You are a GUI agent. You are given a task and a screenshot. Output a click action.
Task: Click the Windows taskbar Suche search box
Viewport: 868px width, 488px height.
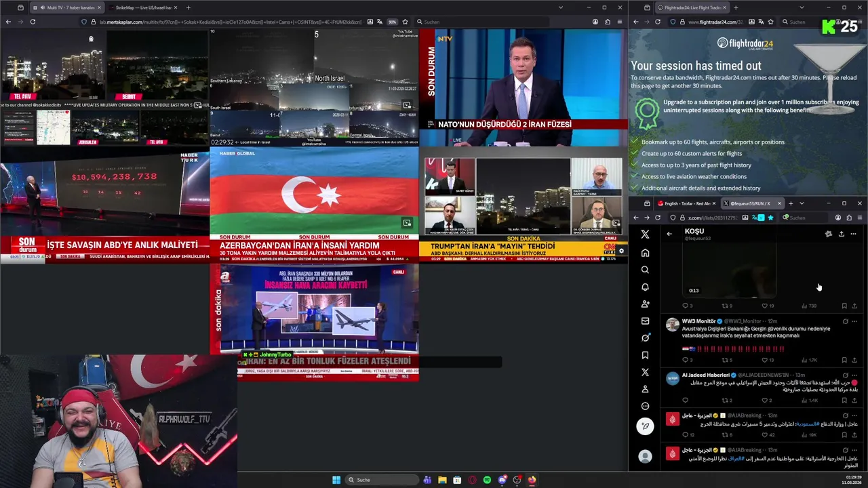(382, 480)
